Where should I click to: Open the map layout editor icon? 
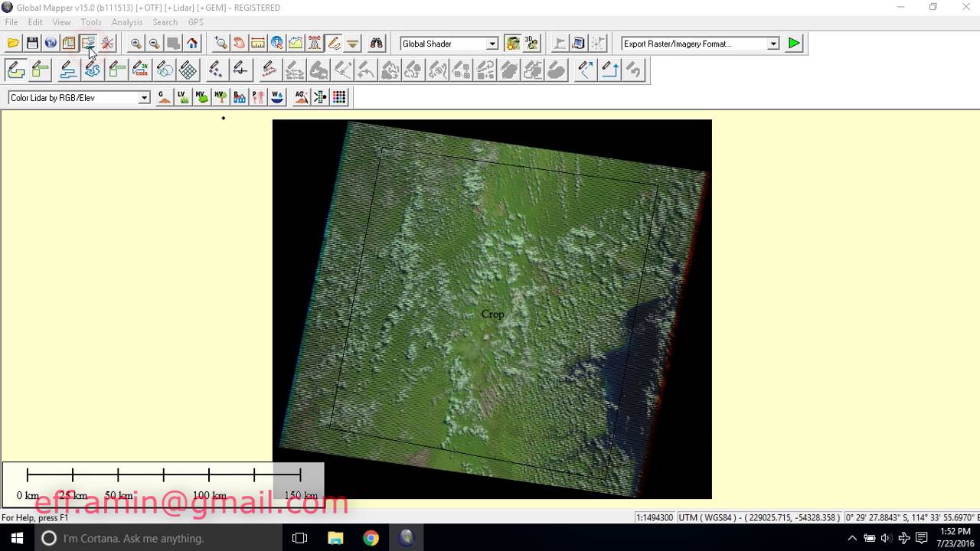coord(69,44)
